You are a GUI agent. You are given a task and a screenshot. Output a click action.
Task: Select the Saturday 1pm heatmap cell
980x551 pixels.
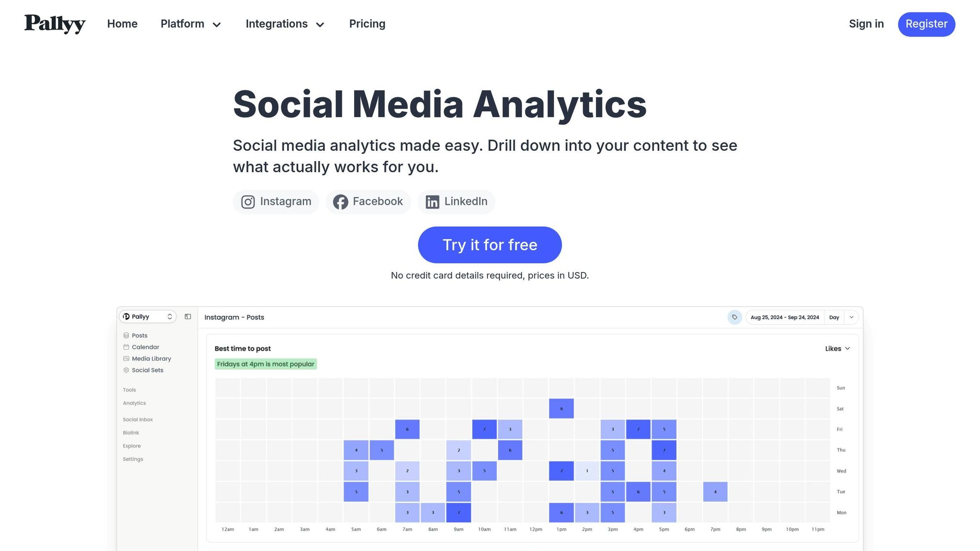(x=561, y=409)
